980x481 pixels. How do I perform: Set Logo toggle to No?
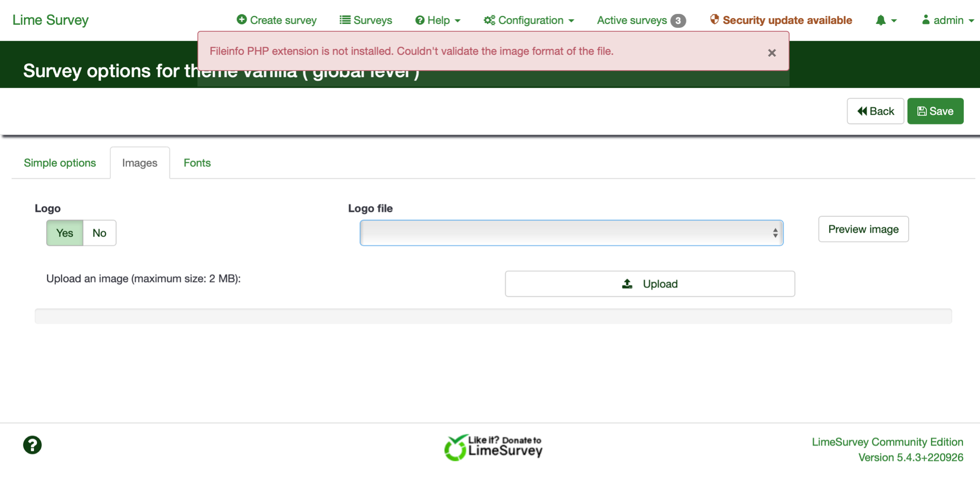pyautogui.click(x=100, y=233)
